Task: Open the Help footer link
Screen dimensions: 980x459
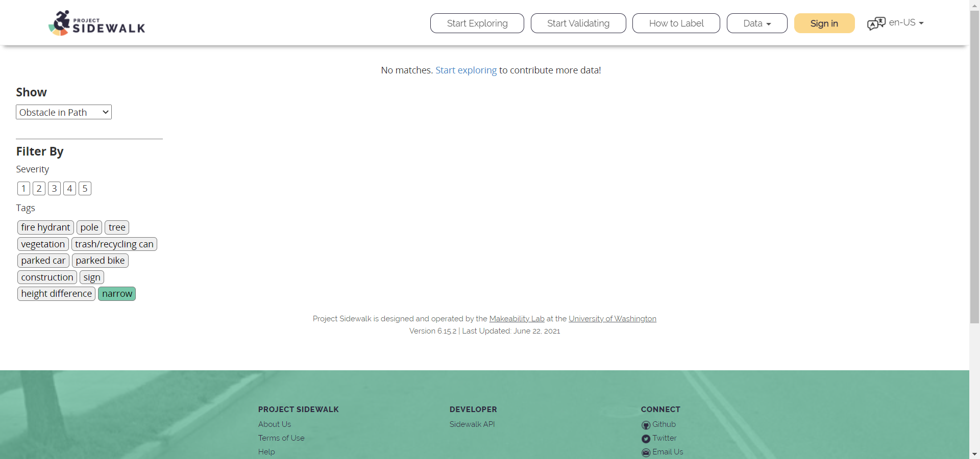Action: pyautogui.click(x=266, y=452)
